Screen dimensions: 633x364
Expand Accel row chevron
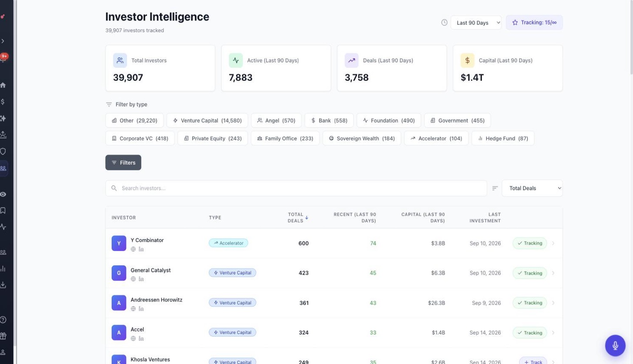point(553,333)
